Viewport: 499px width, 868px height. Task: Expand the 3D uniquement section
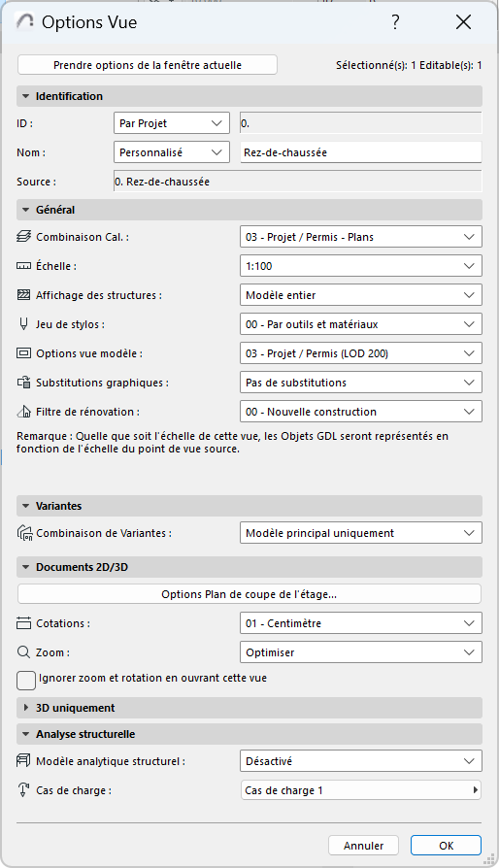point(249,708)
